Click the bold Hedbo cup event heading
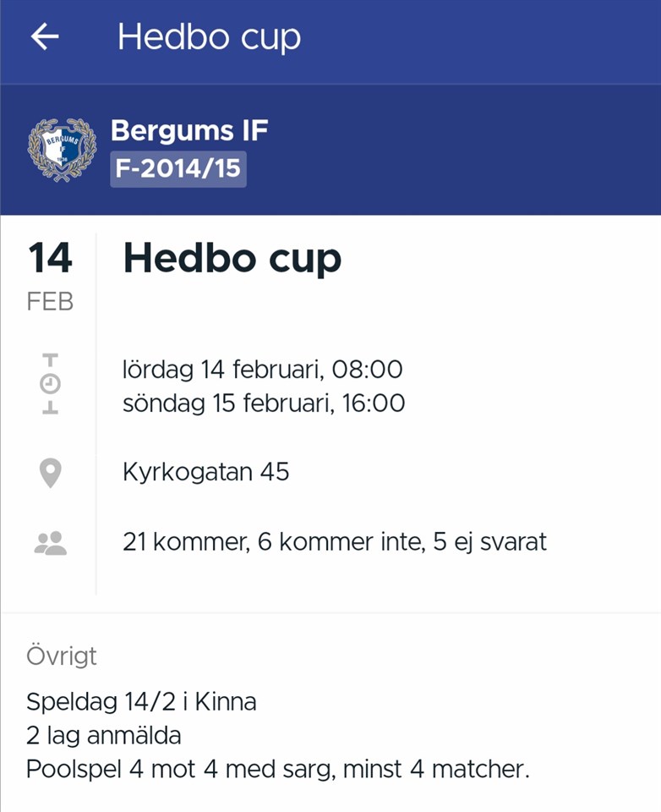The height and width of the screenshot is (812, 661). 232,259
